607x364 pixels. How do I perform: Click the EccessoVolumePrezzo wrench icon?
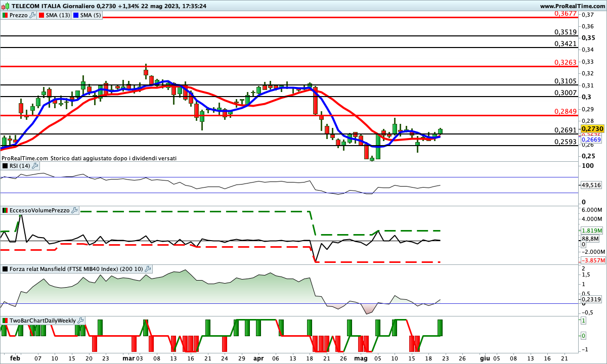[x=74, y=210]
